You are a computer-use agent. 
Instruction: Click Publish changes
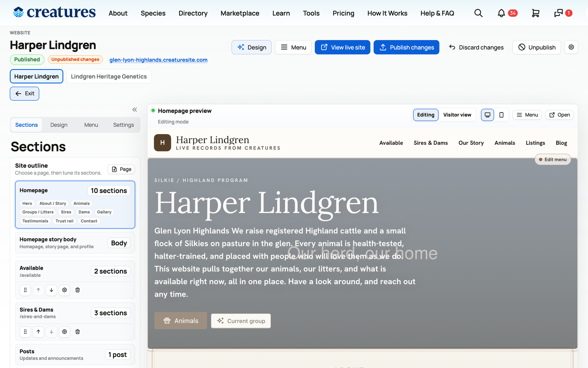[406, 47]
